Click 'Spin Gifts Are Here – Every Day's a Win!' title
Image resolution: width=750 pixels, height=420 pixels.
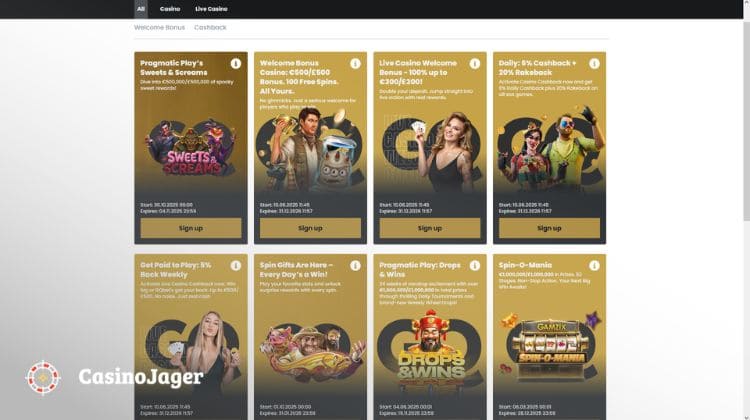pos(296,270)
